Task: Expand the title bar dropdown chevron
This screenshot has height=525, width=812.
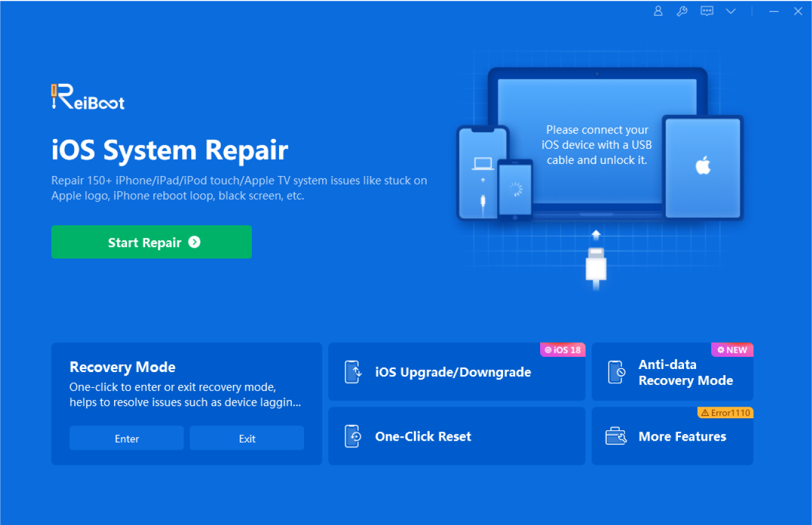Action: tap(731, 11)
